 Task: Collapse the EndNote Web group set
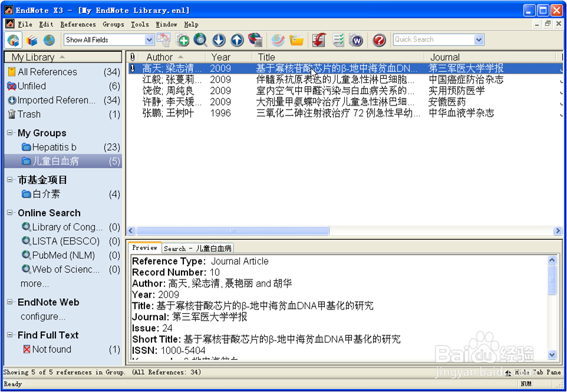[x=10, y=302]
